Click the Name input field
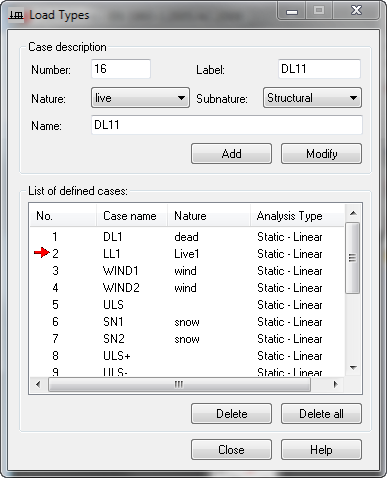 (x=227, y=125)
